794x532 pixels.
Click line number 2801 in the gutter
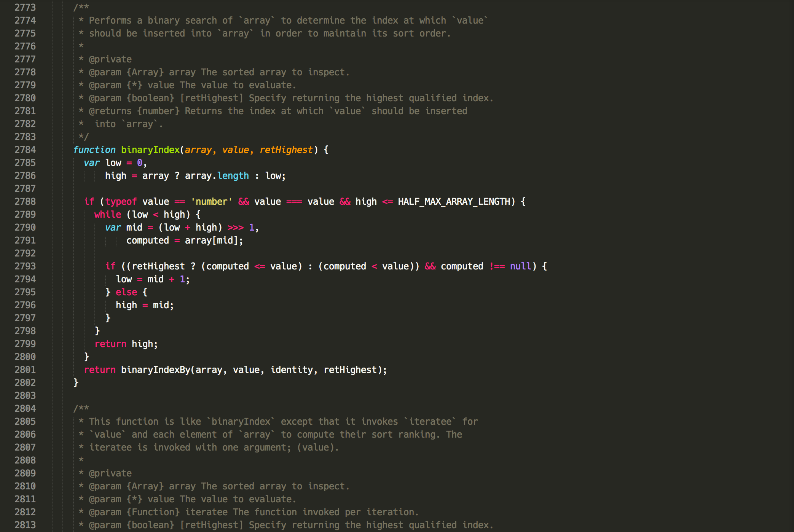coord(25,370)
